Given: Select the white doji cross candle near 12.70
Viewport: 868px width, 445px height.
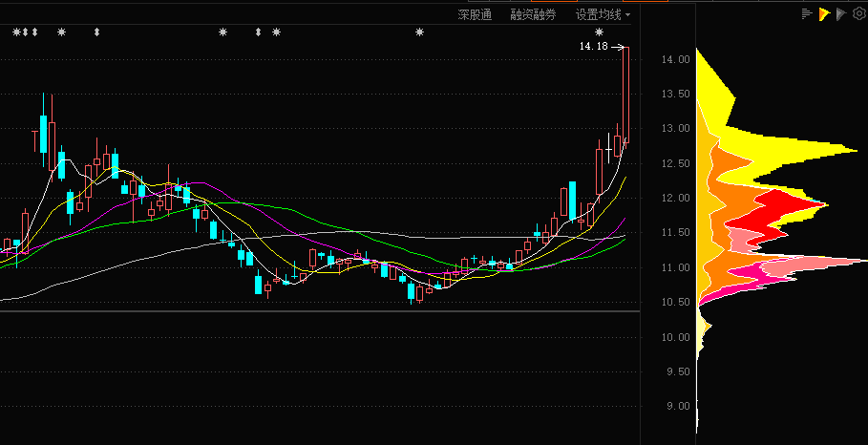Looking at the screenshot, I should click(x=609, y=149).
